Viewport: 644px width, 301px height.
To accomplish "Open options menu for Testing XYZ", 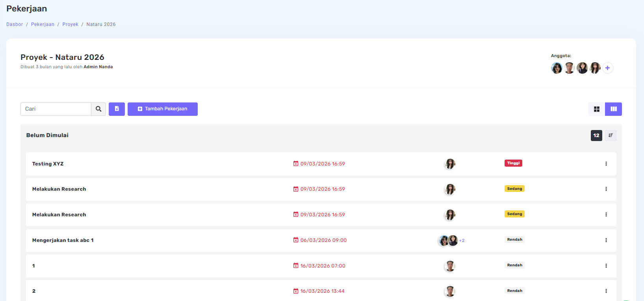I will pyautogui.click(x=606, y=164).
